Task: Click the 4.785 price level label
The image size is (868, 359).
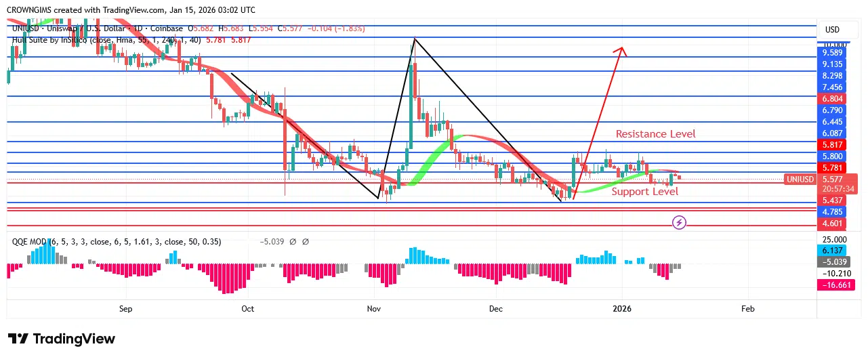Action: [832, 213]
